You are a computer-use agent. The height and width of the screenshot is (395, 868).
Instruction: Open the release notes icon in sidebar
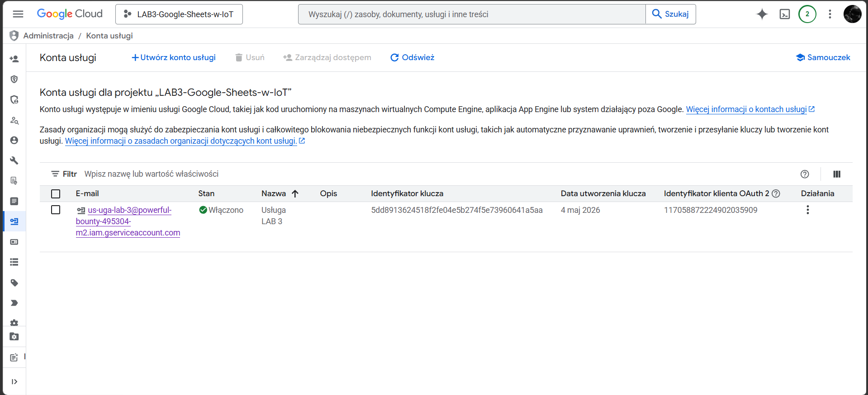pyautogui.click(x=14, y=357)
